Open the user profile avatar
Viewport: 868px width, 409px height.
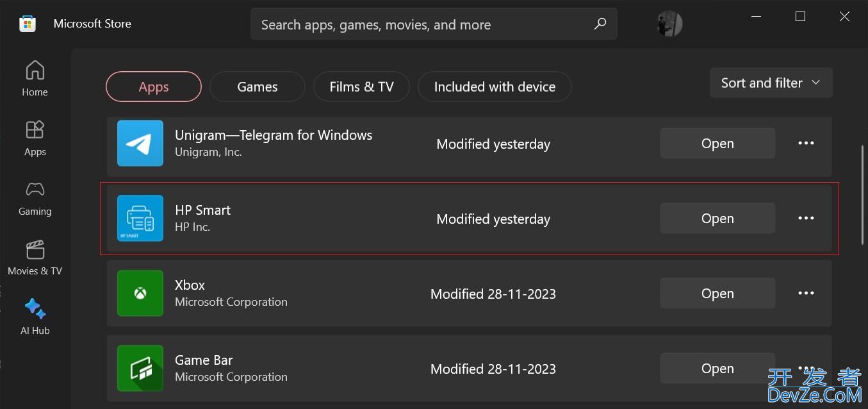click(669, 24)
